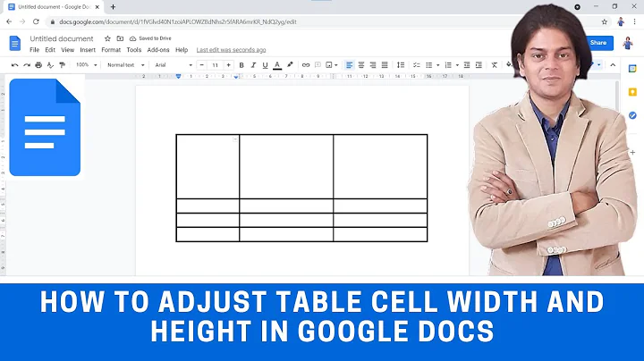644x361 pixels.
Task: Open the View menu
Action: [x=68, y=50]
